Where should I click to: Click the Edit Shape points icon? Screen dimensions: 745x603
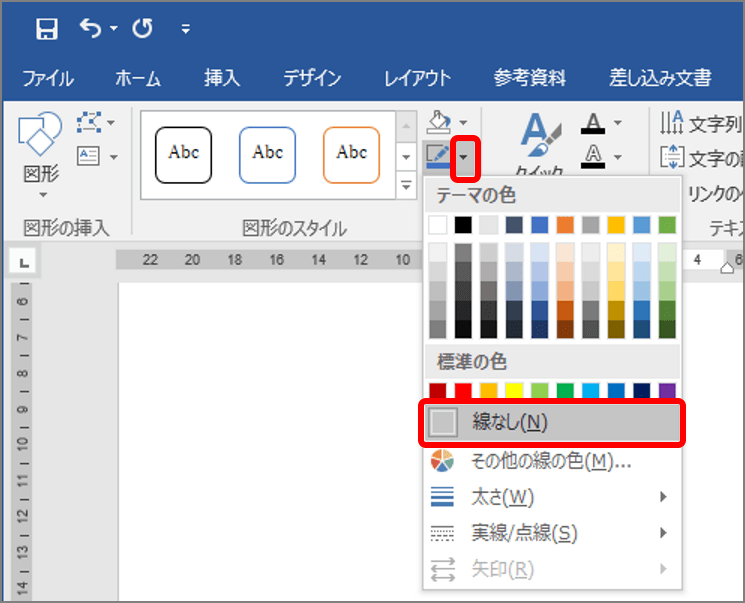89,122
